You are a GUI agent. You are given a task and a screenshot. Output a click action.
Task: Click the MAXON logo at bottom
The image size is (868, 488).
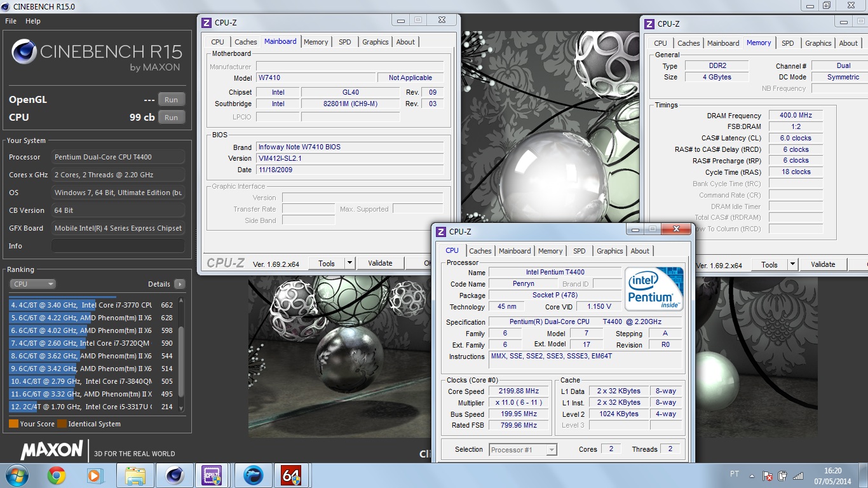pyautogui.click(x=52, y=451)
